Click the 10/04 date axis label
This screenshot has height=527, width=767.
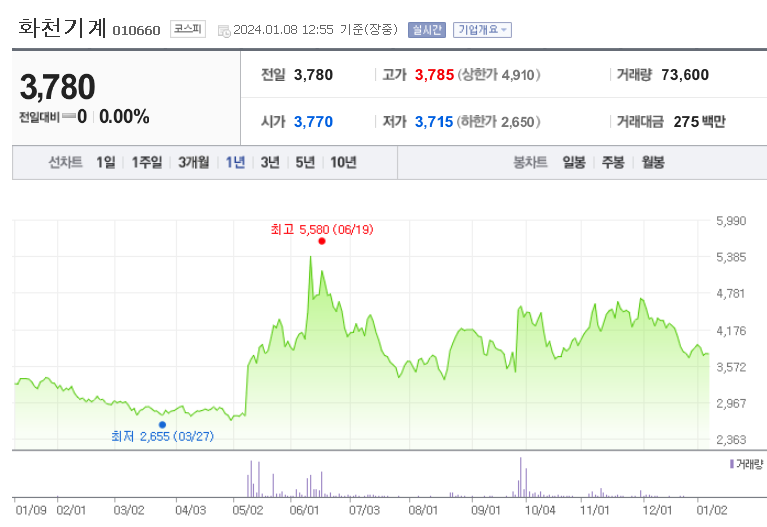tap(540, 510)
